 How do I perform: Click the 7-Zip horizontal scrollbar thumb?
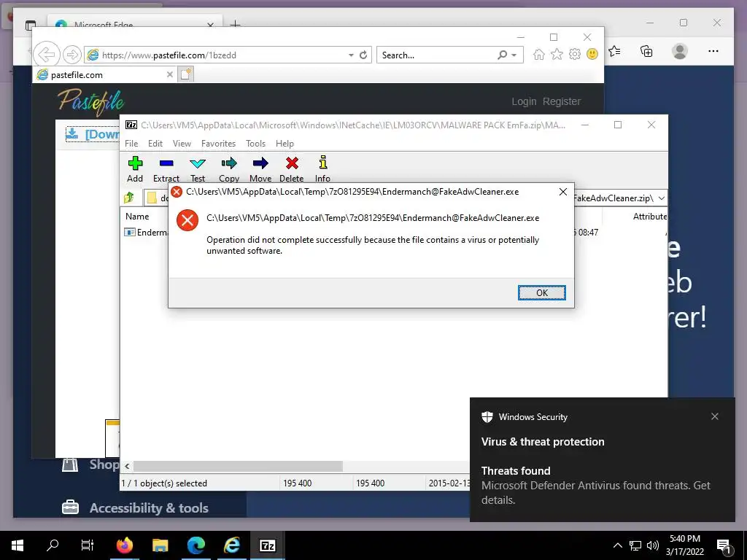[x=238, y=466]
